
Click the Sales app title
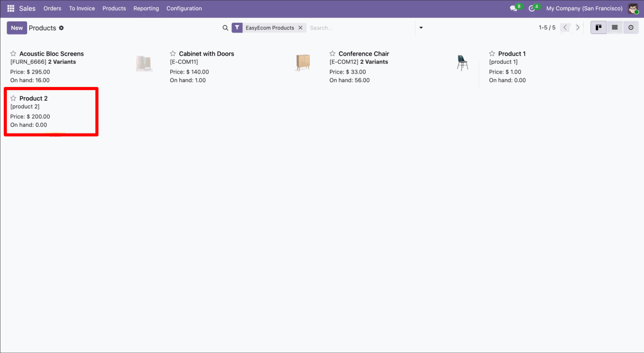coord(27,8)
